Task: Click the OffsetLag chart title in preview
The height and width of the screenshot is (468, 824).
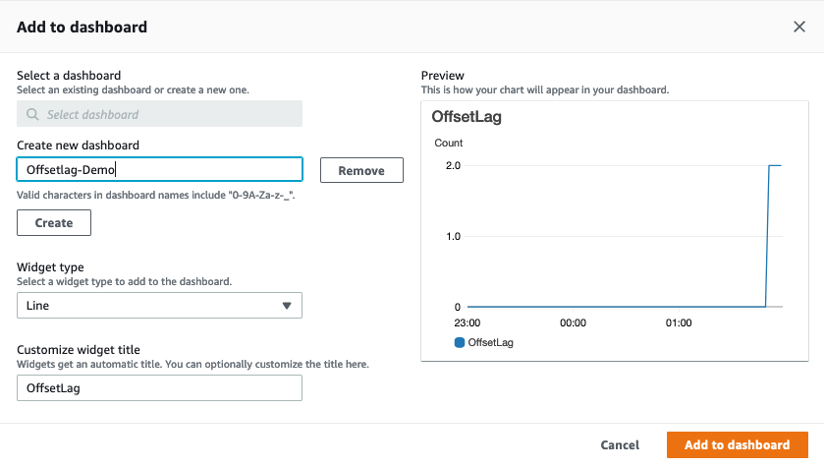Action: 466,117
